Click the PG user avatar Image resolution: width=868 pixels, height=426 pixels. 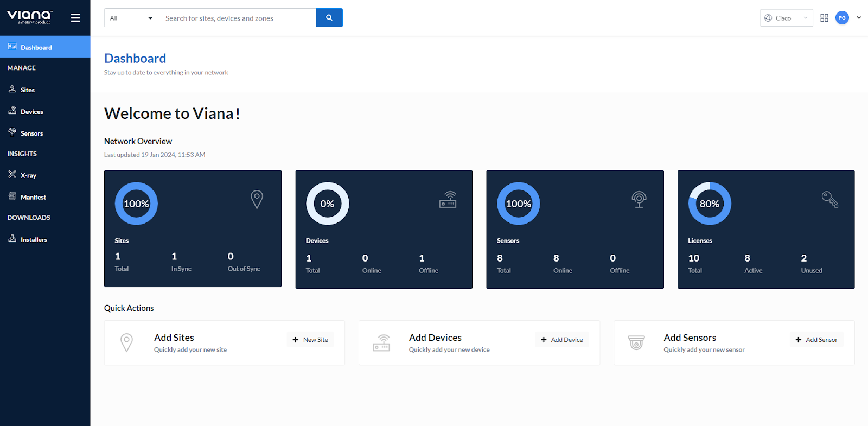coord(842,18)
